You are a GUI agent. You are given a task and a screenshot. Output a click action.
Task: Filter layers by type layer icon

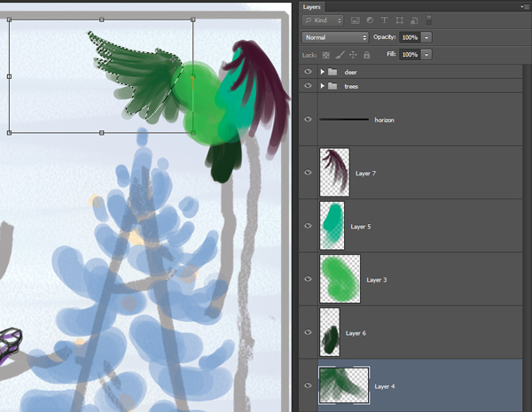(x=385, y=20)
